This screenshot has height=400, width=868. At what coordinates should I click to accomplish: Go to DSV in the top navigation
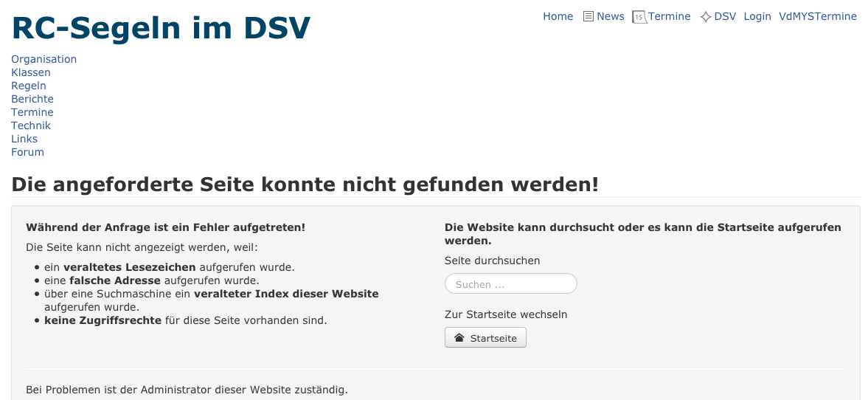(x=725, y=17)
